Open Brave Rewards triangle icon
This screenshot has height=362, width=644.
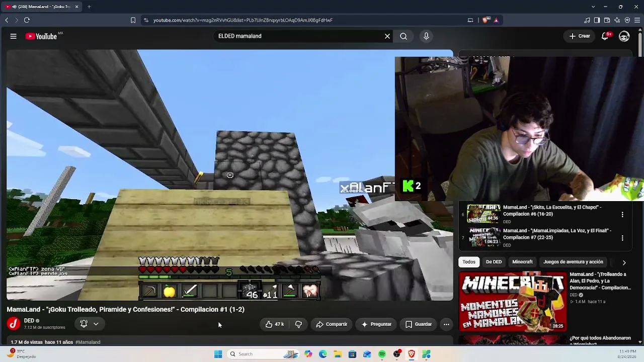point(496,20)
